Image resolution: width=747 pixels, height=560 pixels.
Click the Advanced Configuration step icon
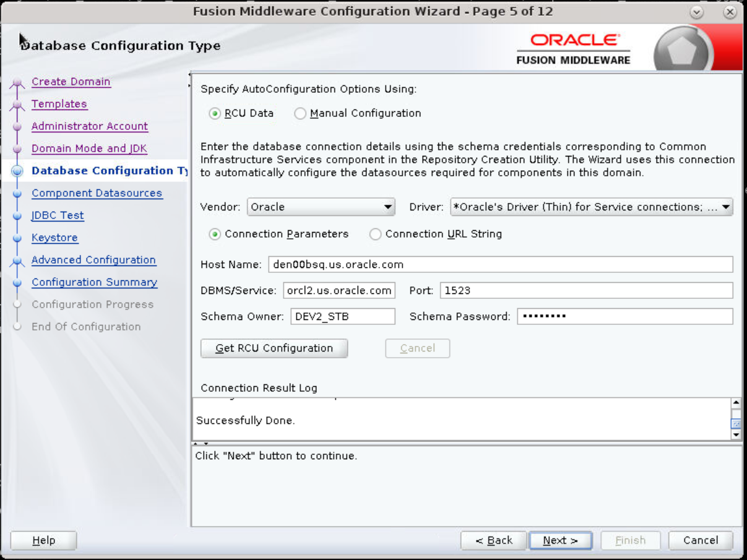[x=17, y=262]
